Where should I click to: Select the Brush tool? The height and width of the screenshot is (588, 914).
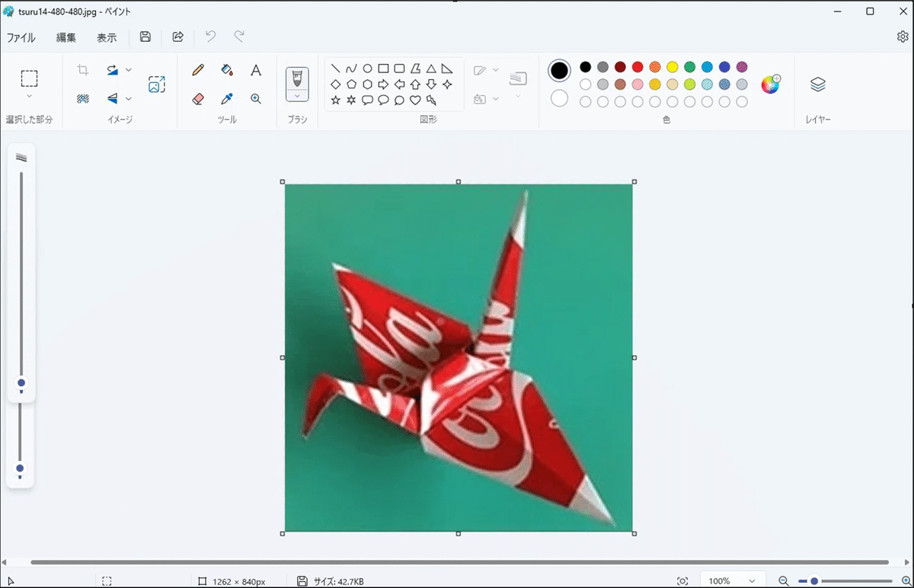tap(297, 78)
